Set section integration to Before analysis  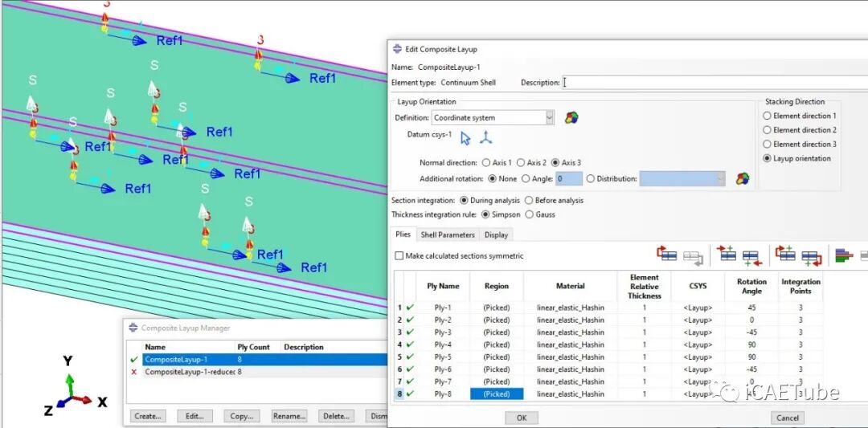(529, 200)
